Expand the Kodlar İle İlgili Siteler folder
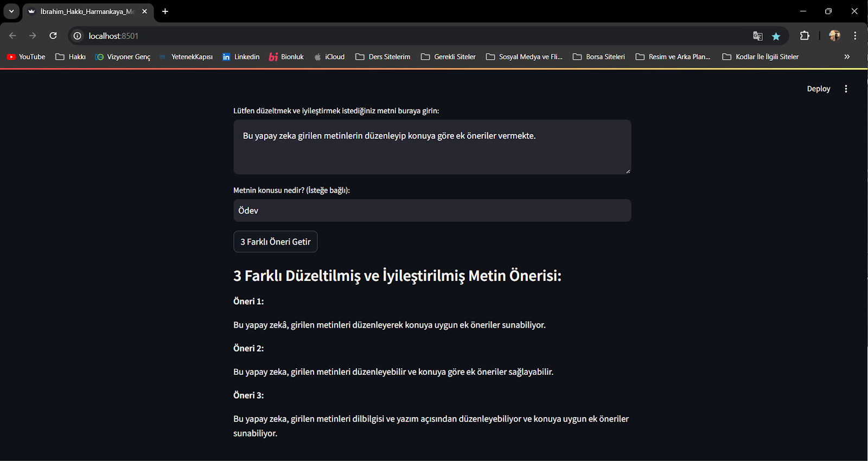The image size is (868, 461). tap(761, 57)
